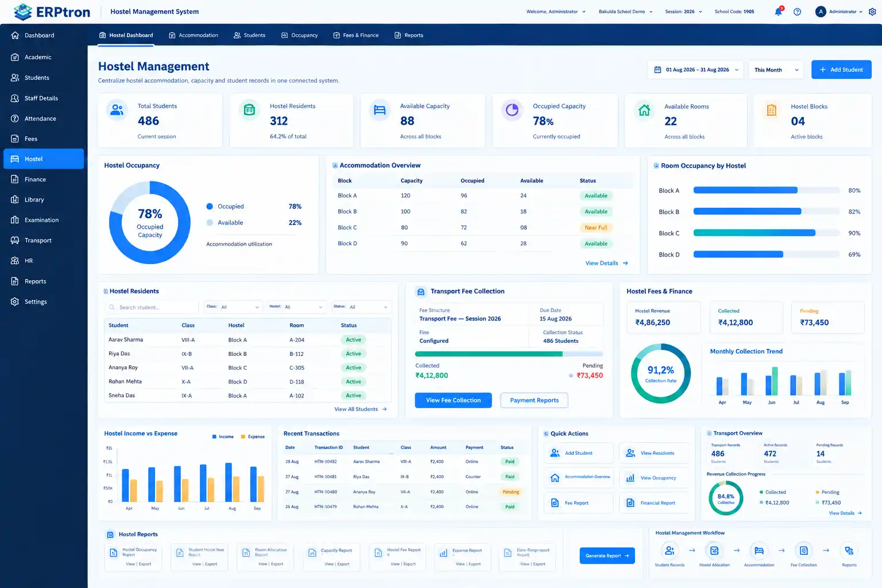Click the Generate Report button
Screen dimensions: 882x588
[x=607, y=556]
